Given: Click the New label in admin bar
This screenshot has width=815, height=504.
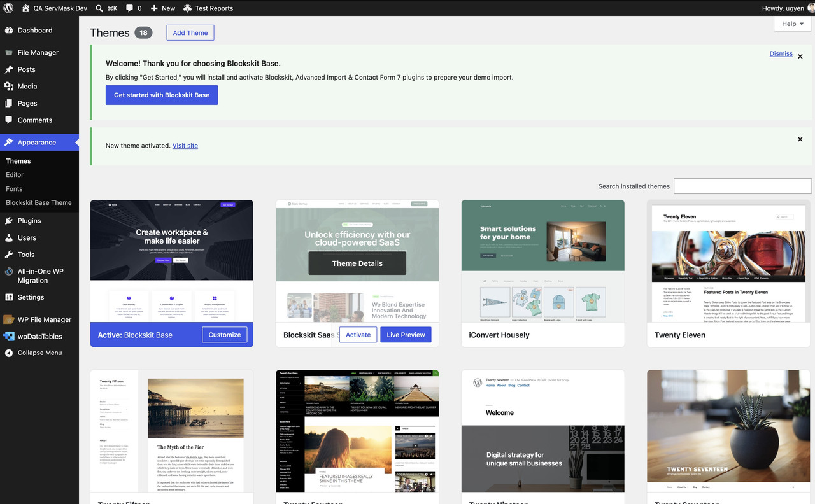Looking at the screenshot, I should (x=169, y=8).
